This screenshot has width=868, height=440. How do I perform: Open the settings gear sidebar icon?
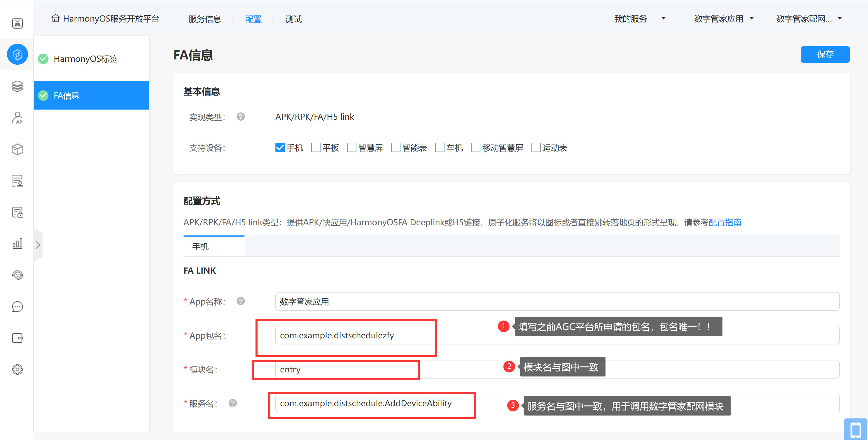pos(17,369)
